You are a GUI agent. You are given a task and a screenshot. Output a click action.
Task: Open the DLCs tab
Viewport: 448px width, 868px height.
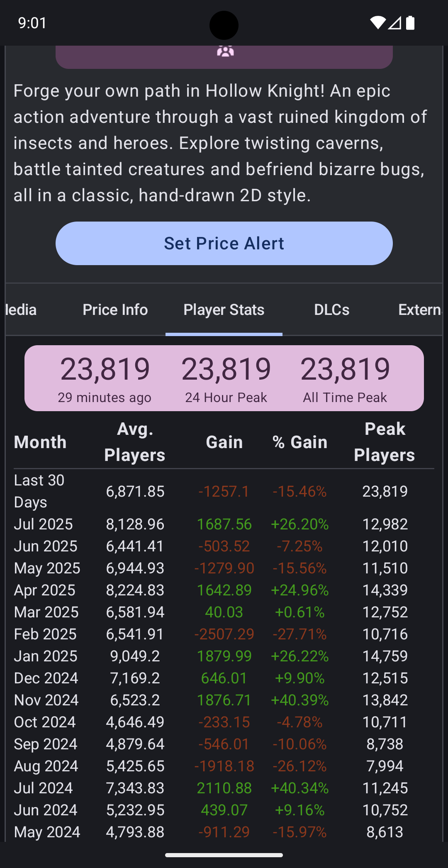coord(331,310)
